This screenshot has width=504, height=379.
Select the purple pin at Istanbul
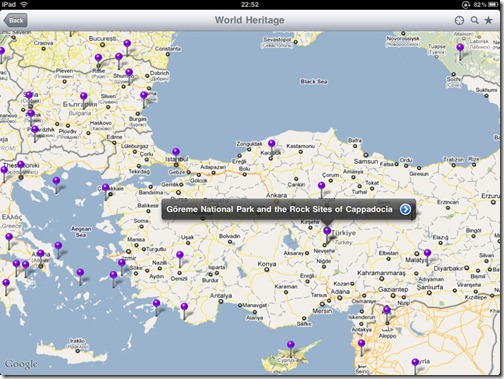176,156
